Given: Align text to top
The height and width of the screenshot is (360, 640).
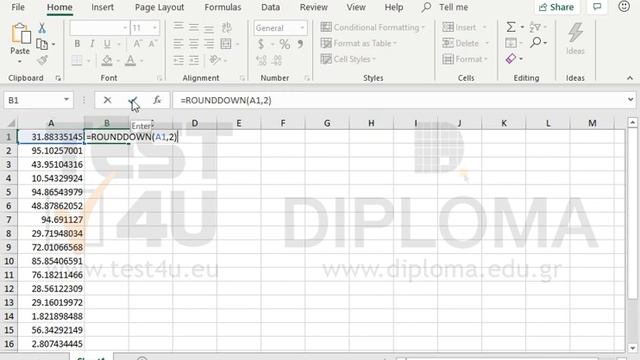Looking at the screenshot, I should click(x=178, y=27).
